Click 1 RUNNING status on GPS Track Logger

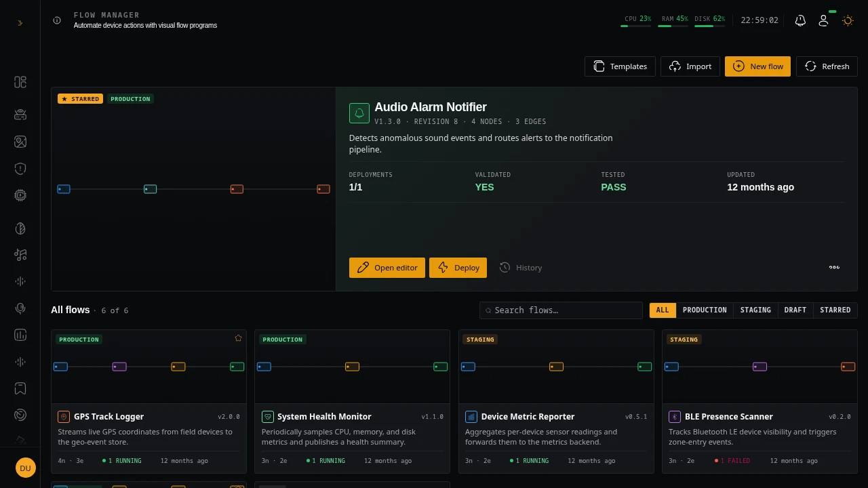[122, 461]
